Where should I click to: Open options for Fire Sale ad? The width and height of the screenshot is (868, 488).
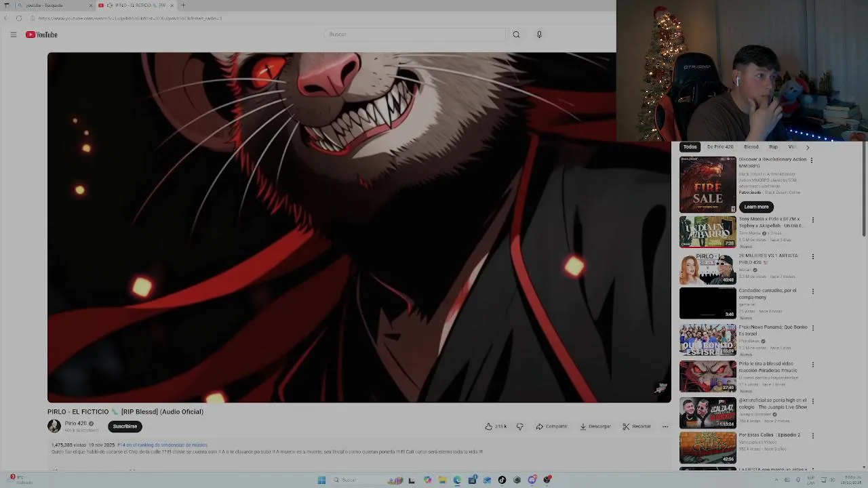pyautogui.click(x=812, y=161)
